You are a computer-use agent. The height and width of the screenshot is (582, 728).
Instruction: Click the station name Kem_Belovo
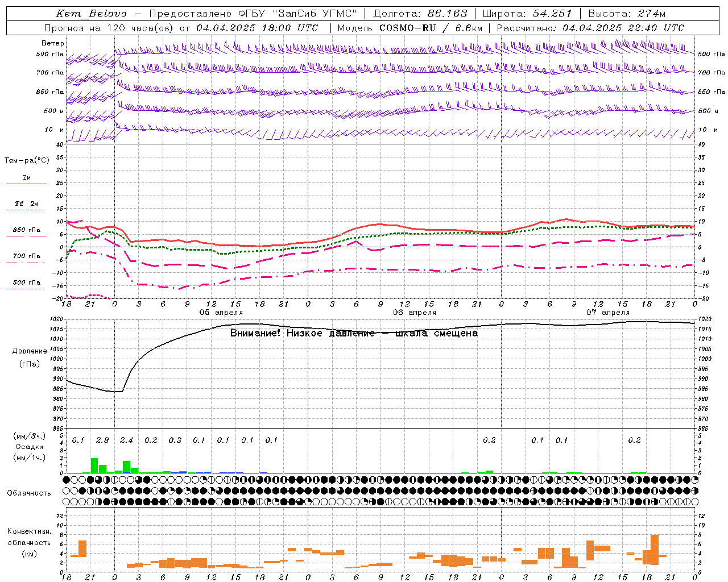click(x=92, y=14)
